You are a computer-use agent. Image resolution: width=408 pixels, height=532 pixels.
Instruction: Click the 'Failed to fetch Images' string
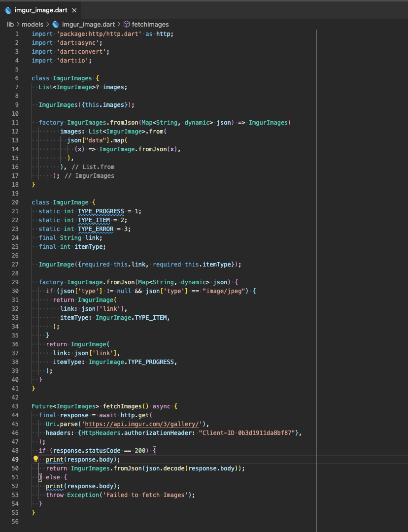pyautogui.click(x=146, y=495)
